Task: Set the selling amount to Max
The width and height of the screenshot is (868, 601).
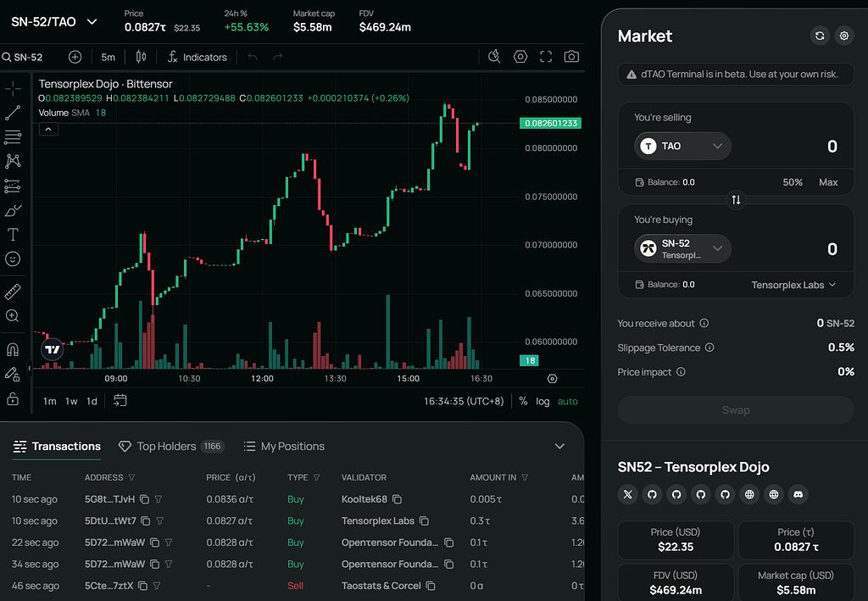Action: coord(828,182)
